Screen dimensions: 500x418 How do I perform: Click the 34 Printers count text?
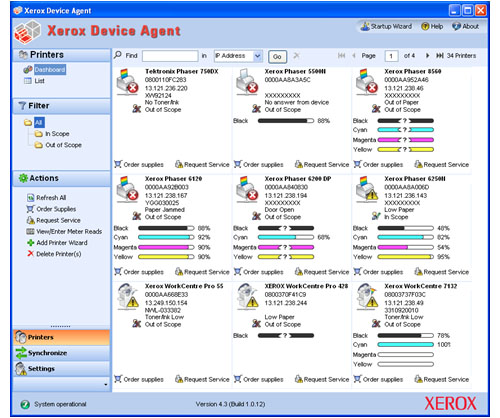click(461, 56)
